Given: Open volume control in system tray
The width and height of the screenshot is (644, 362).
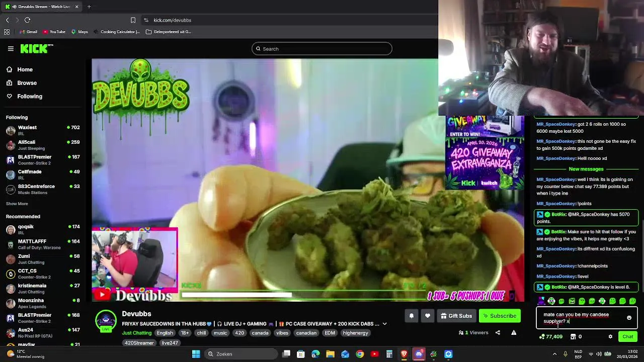Looking at the screenshot, I should (600, 354).
